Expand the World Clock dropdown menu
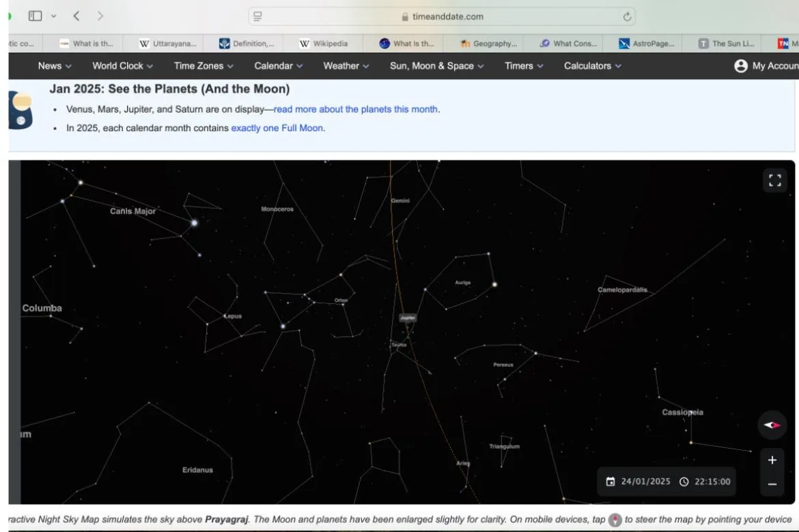 (122, 66)
